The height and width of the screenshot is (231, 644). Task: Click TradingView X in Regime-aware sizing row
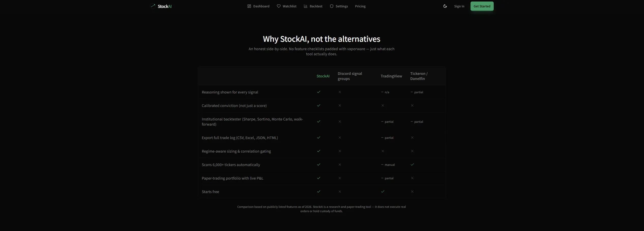[383, 151]
